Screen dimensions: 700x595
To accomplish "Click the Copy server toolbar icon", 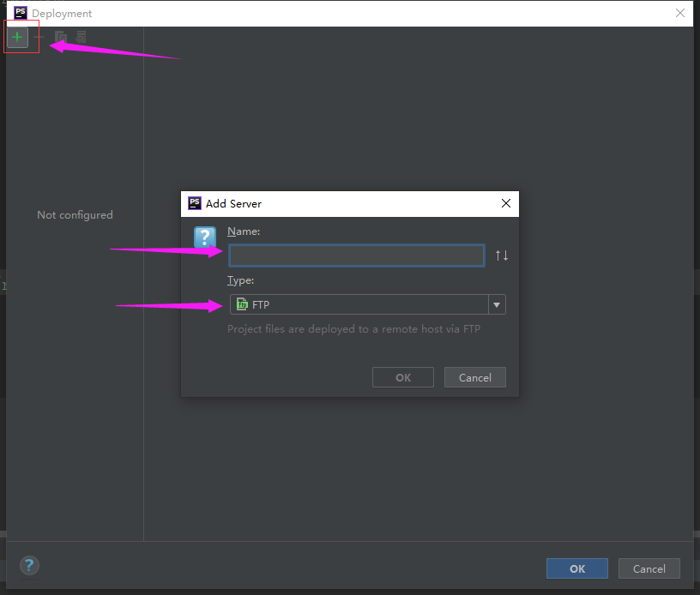I will coord(60,37).
